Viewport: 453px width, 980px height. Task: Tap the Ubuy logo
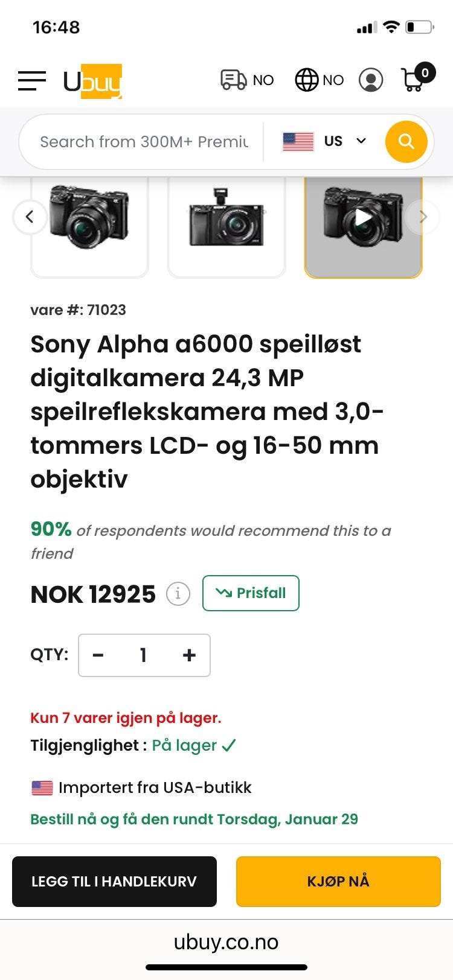(93, 81)
